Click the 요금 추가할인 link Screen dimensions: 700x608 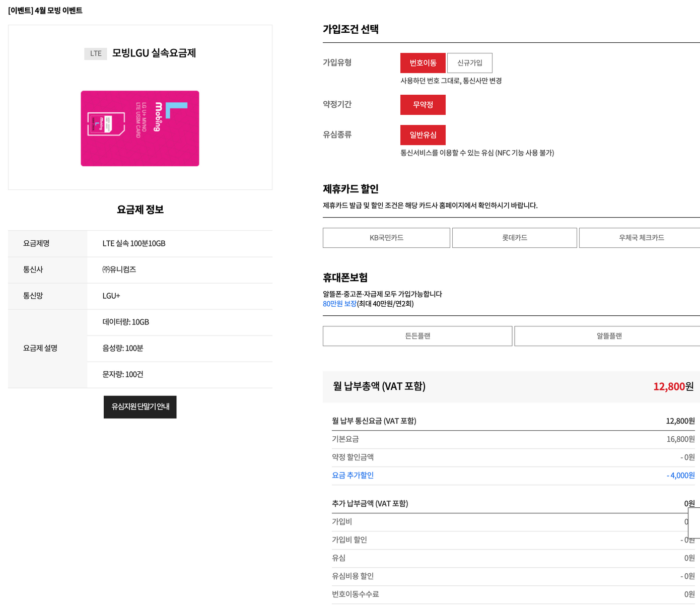click(353, 476)
